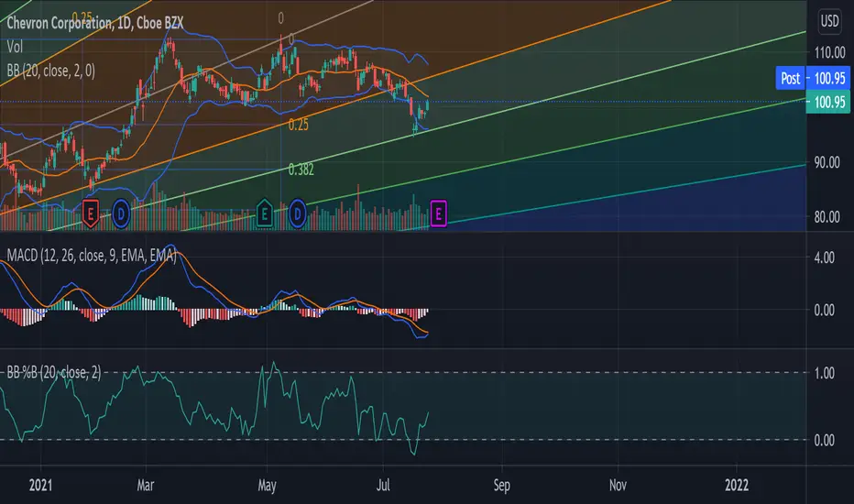The width and height of the screenshot is (854, 504).
Task: Click the blue D dividend marker after May
Action: pos(298,214)
